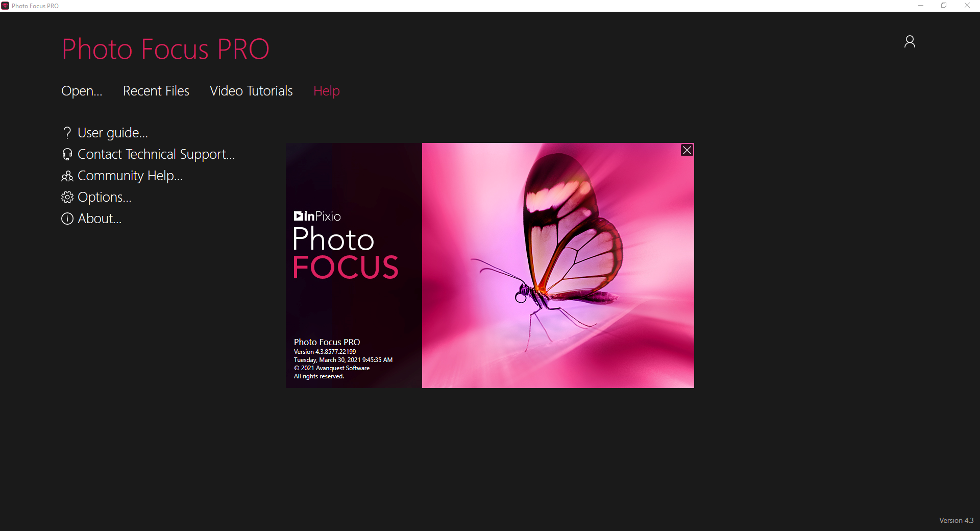
Task: Switch to the Recent Files tab
Action: (x=156, y=91)
